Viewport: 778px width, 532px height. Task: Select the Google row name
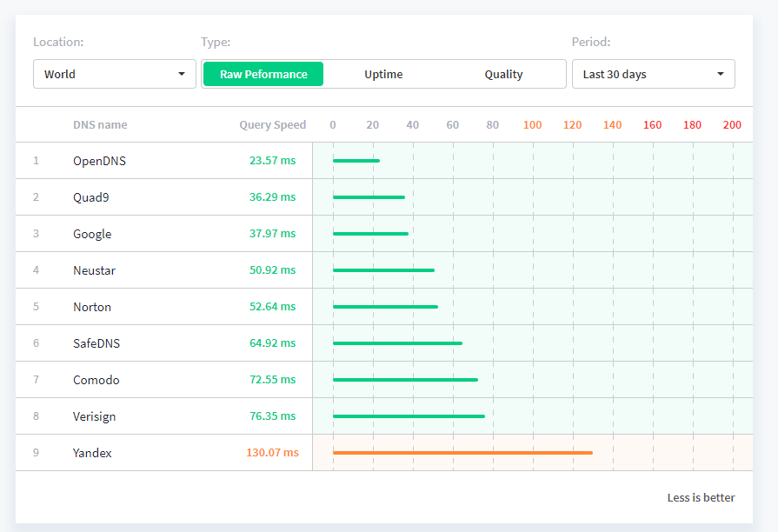tap(92, 234)
